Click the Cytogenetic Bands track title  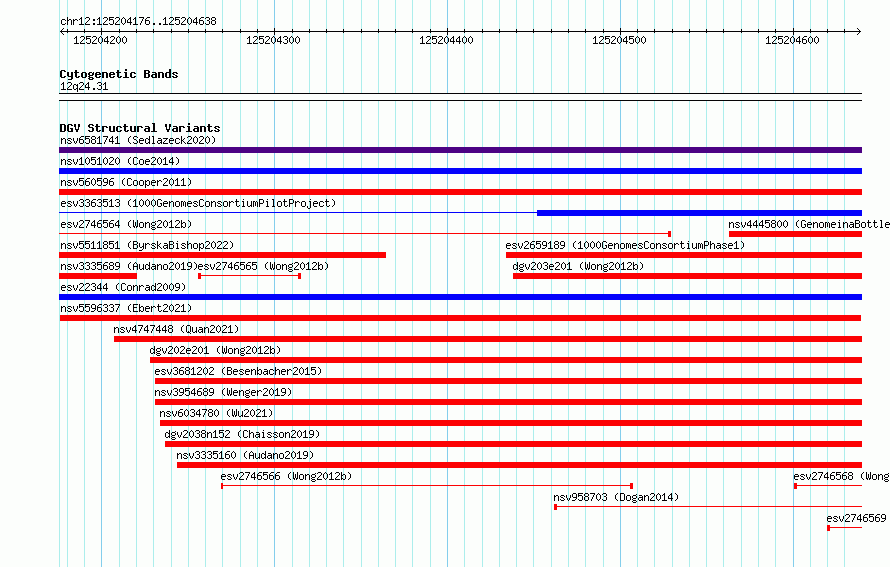(x=119, y=74)
